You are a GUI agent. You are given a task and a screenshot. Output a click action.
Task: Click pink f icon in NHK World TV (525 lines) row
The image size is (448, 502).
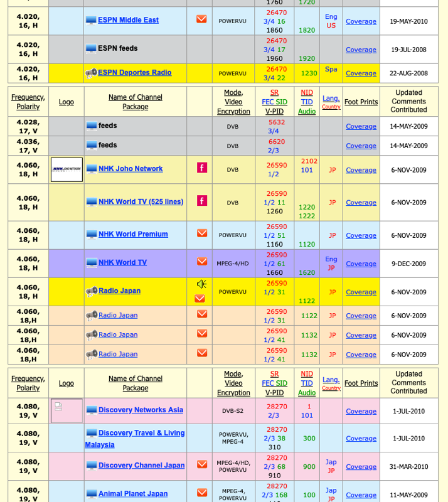pyautogui.click(x=202, y=201)
